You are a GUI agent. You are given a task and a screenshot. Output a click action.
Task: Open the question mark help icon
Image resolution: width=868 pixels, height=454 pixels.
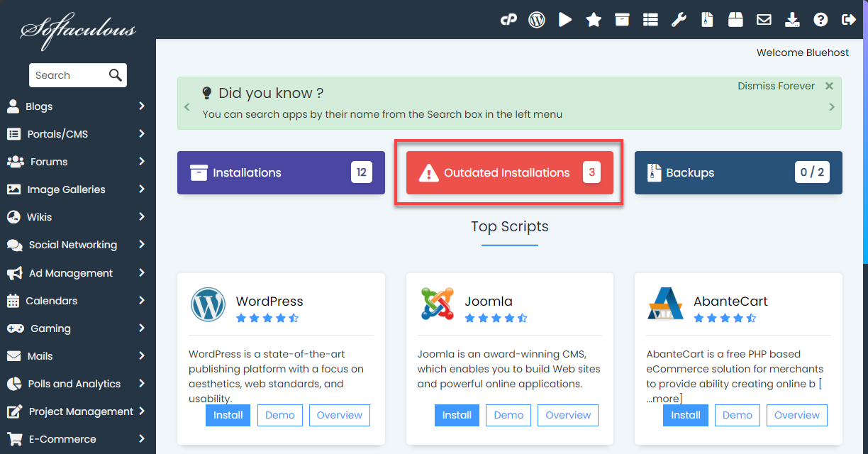[x=820, y=20]
